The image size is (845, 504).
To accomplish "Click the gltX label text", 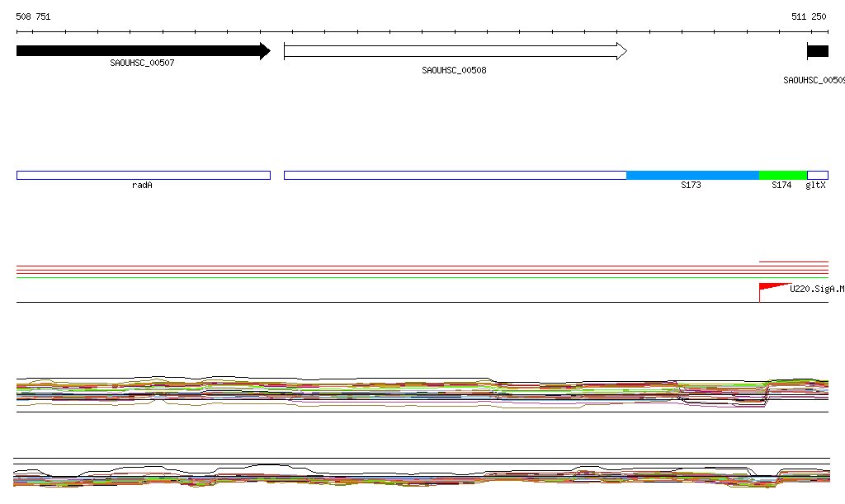I will [816, 186].
